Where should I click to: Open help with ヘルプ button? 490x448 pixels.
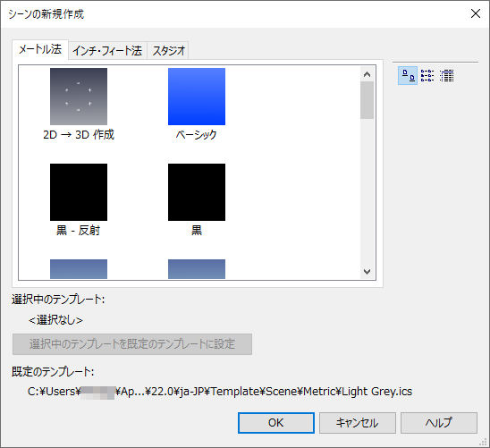(439, 423)
